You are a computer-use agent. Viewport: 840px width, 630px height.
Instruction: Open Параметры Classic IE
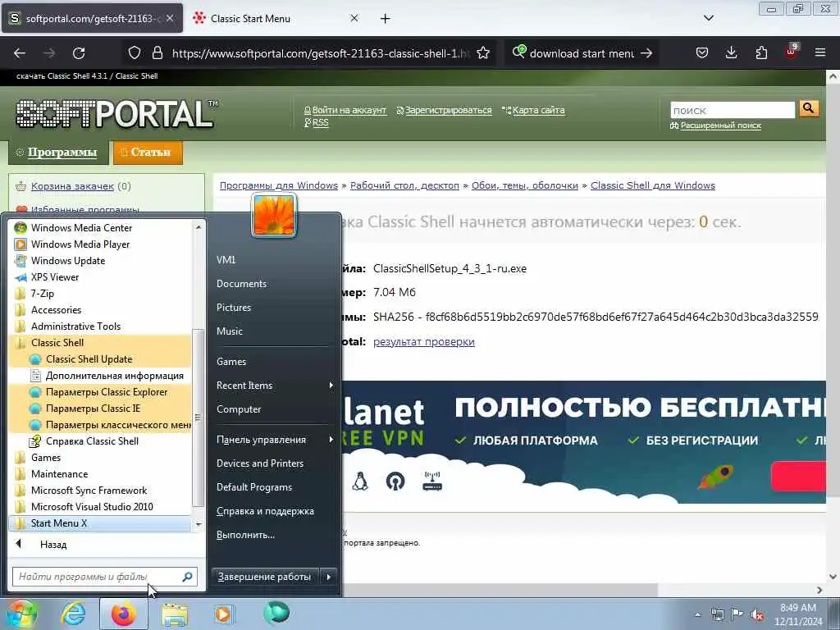[100, 409]
